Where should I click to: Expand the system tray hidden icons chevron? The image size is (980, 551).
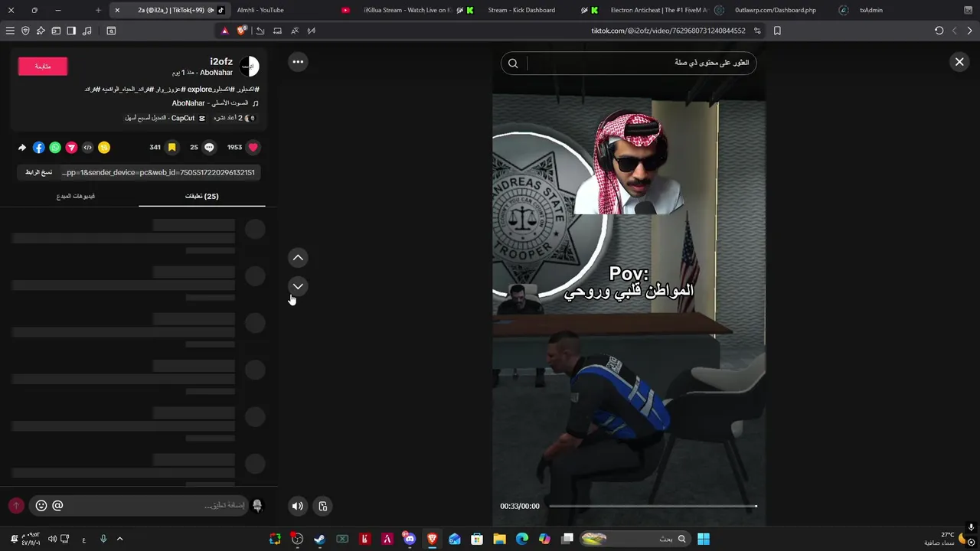[119, 539]
